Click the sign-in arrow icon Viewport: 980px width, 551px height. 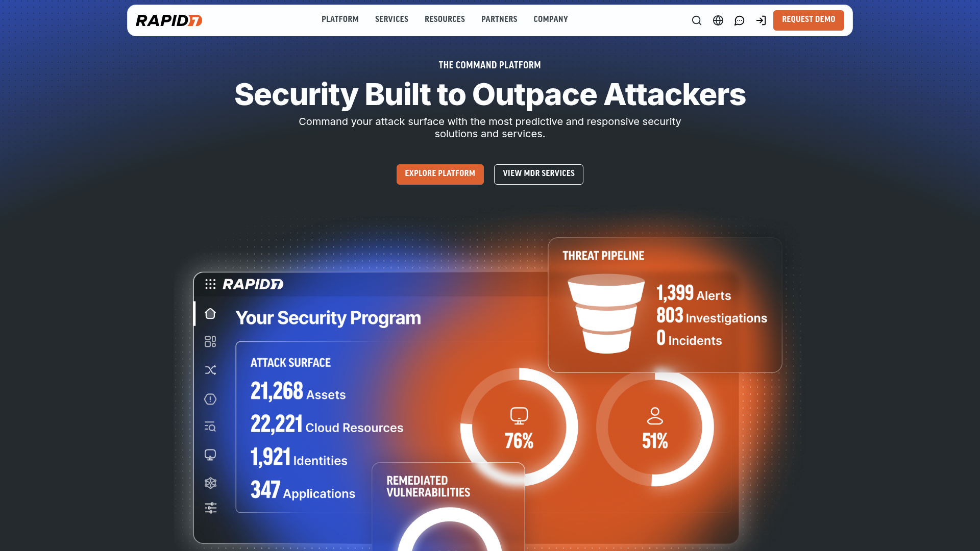[761, 20]
